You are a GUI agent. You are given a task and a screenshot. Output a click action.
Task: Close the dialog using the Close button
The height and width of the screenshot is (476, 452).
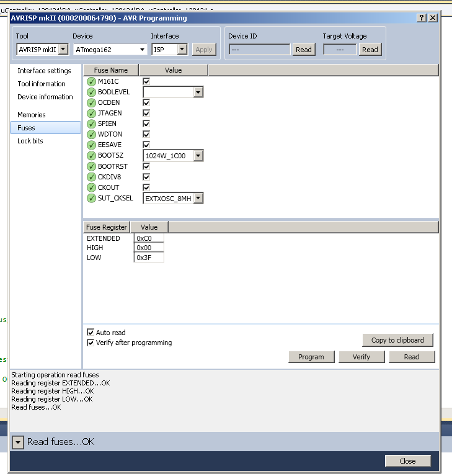(408, 461)
